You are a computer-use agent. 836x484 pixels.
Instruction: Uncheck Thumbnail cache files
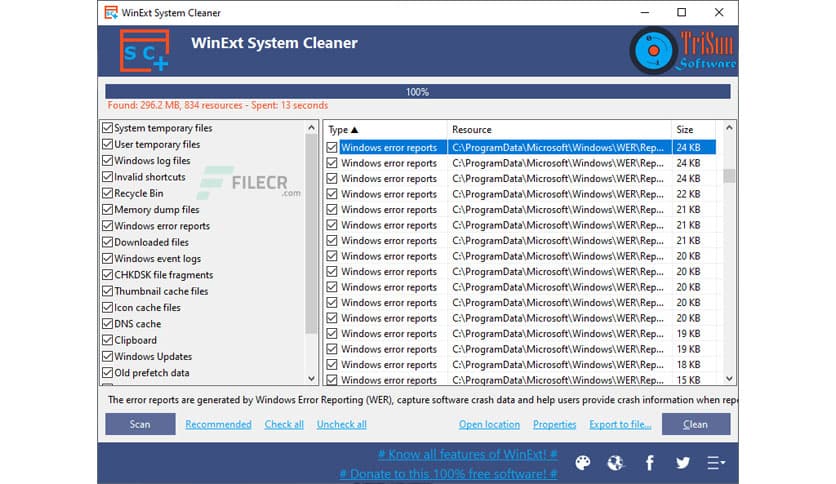coord(108,291)
